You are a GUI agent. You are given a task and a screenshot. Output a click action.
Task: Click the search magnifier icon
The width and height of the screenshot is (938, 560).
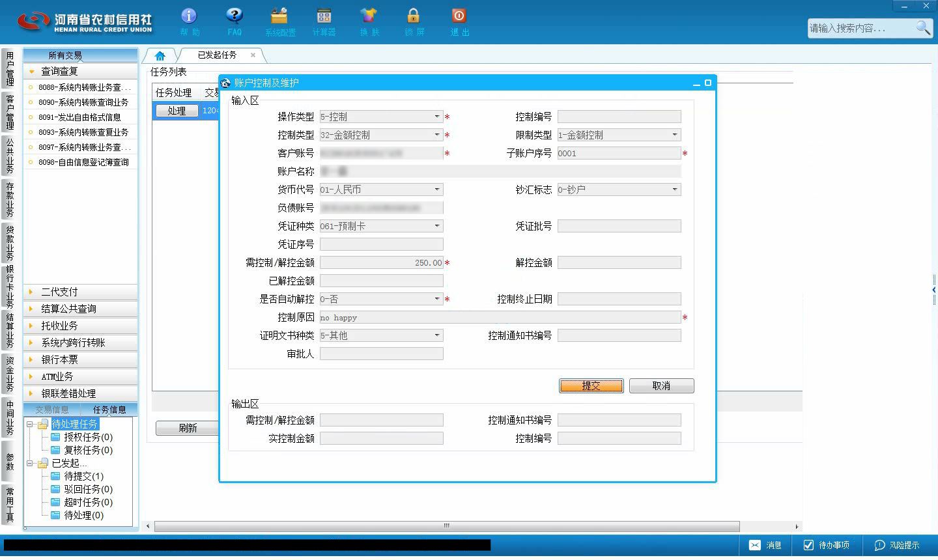tap(923, 28)
